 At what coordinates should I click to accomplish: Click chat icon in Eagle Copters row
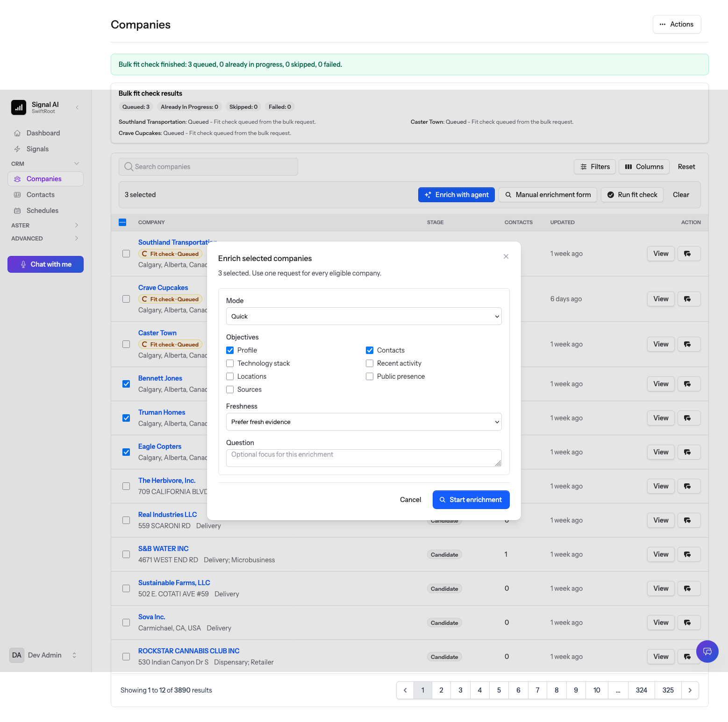689,452
